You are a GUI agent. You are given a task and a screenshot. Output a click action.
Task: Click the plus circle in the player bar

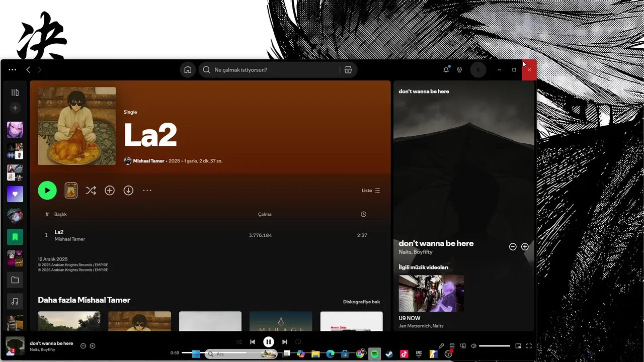(x=93, y=346)
